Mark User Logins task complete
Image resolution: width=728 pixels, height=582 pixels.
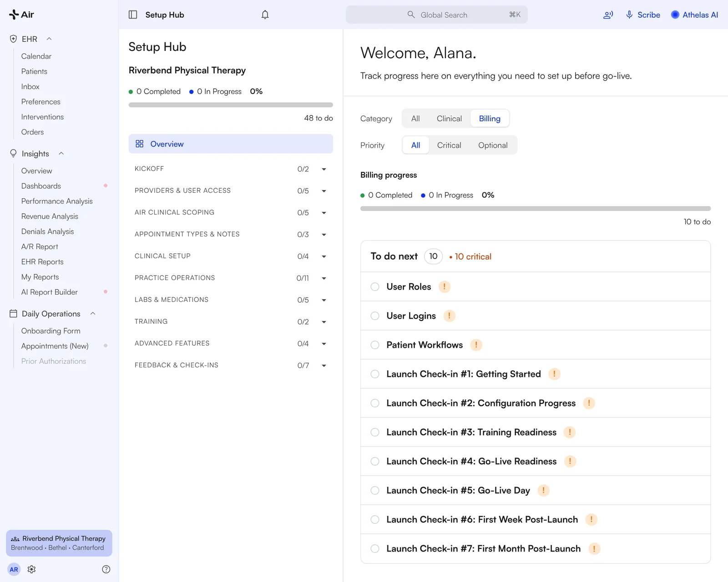click(x=375, y=316)
